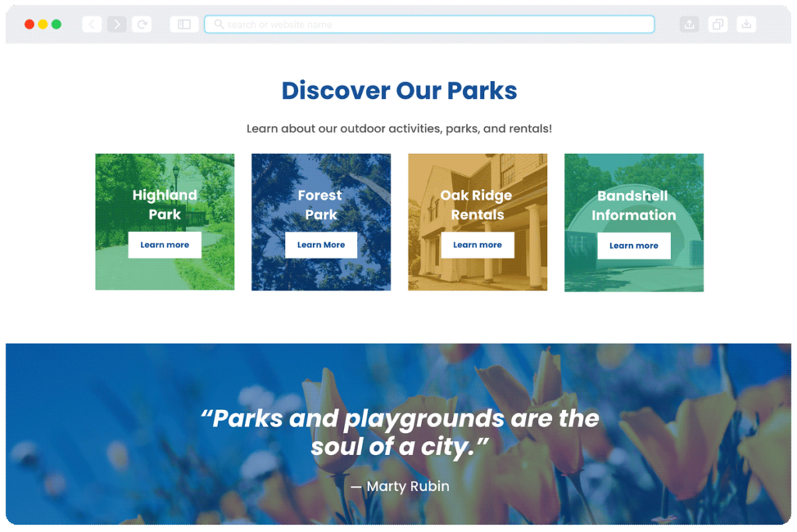Screen dimensions: 797x532
Task: Click the green zoom window control
Action: coord(55,24)
